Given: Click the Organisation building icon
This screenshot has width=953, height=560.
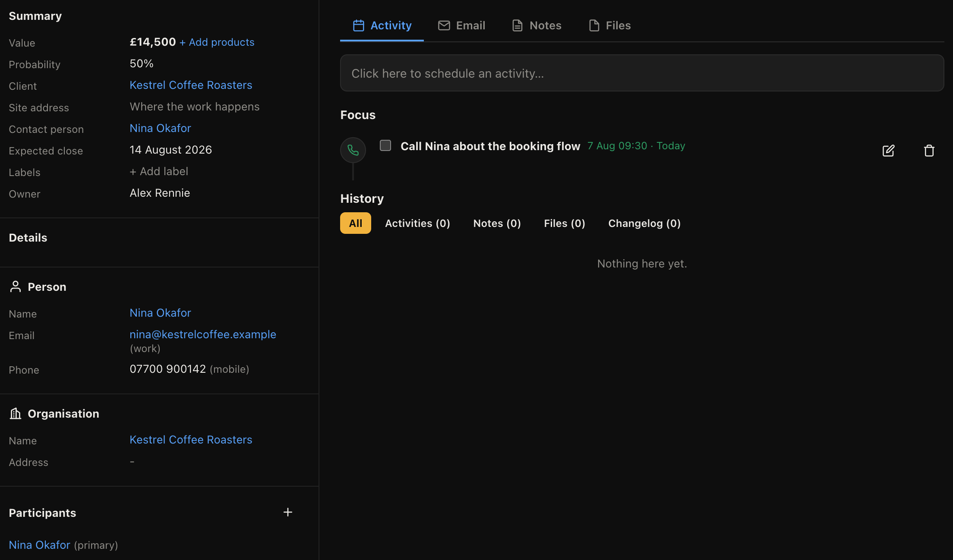Looking at the screenshot, I should (15, 414).
